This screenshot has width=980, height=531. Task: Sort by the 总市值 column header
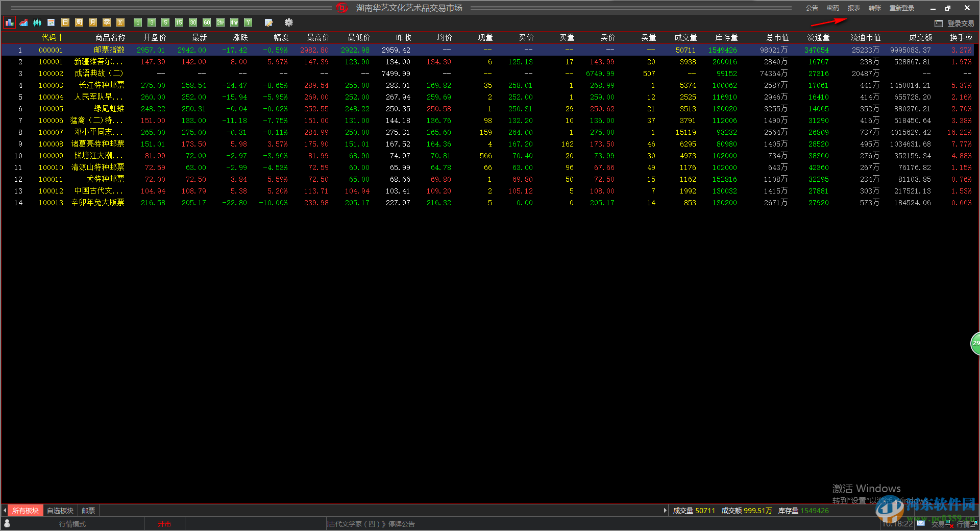pyautogui.click(x=777, y=37)
